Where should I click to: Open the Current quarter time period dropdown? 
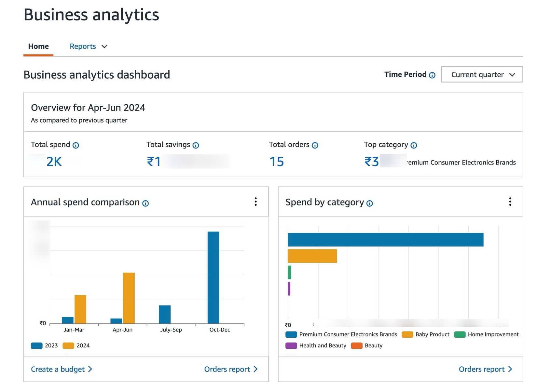click(x=482, y=74)
